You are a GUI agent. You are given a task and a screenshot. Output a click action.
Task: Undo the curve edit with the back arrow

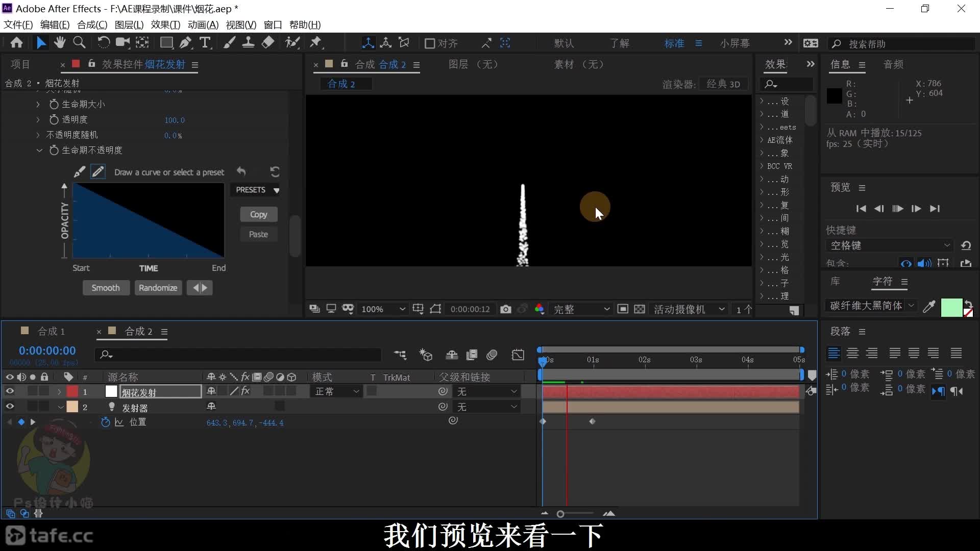pyautogui.click(x=241, y=171)
